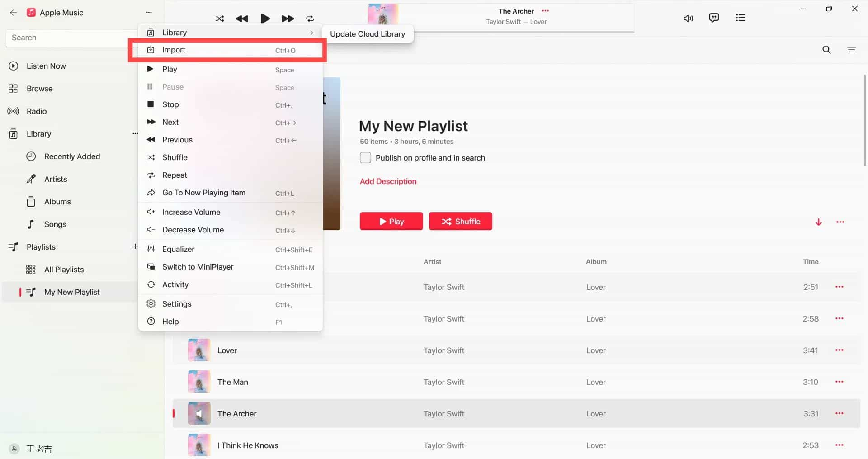Toggle shuffle in the top playback bar

pyautogui.click(x=220, y=19)
